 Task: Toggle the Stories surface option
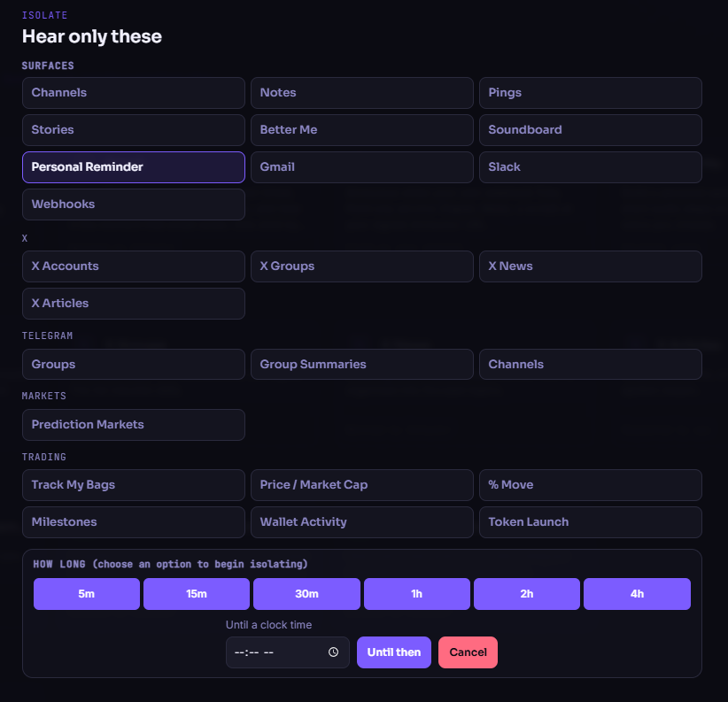coord(133,130)
